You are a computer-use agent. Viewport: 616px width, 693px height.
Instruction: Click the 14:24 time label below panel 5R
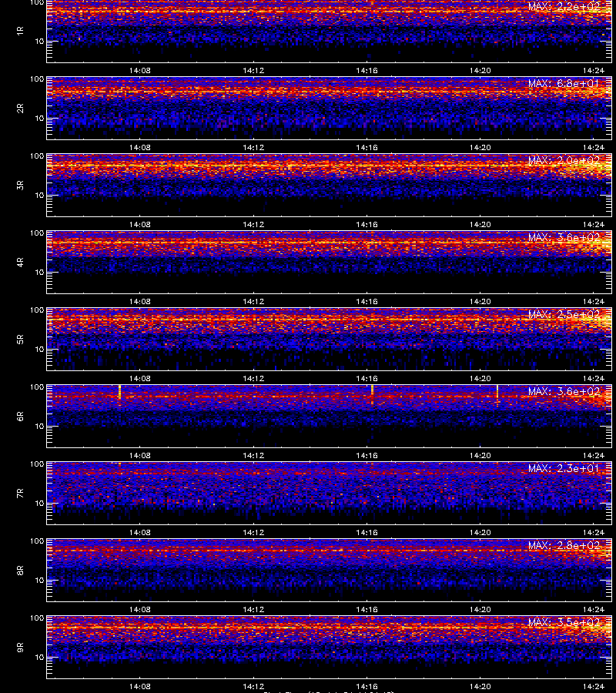(x=593, y=379)
